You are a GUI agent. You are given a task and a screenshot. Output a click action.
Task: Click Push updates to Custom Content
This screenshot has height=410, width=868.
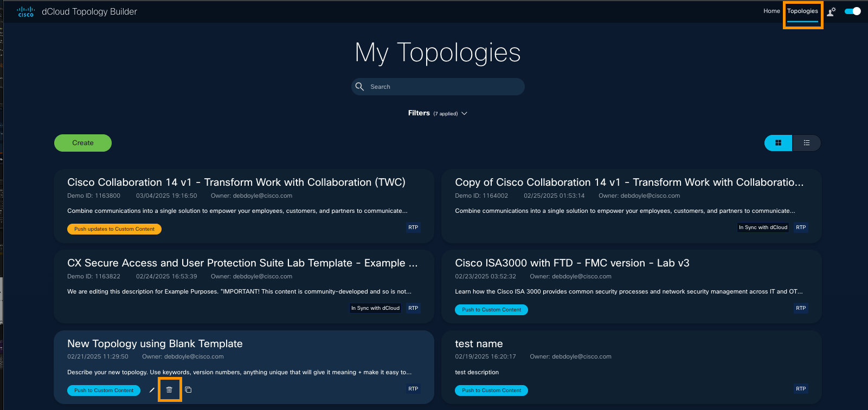coord(114,229)
